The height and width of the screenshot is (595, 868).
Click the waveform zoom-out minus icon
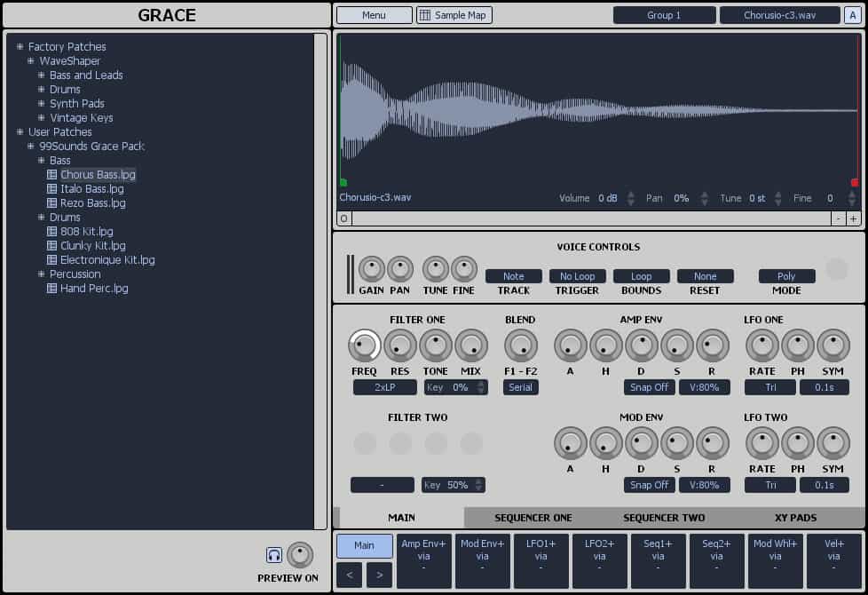click(838, 218)
